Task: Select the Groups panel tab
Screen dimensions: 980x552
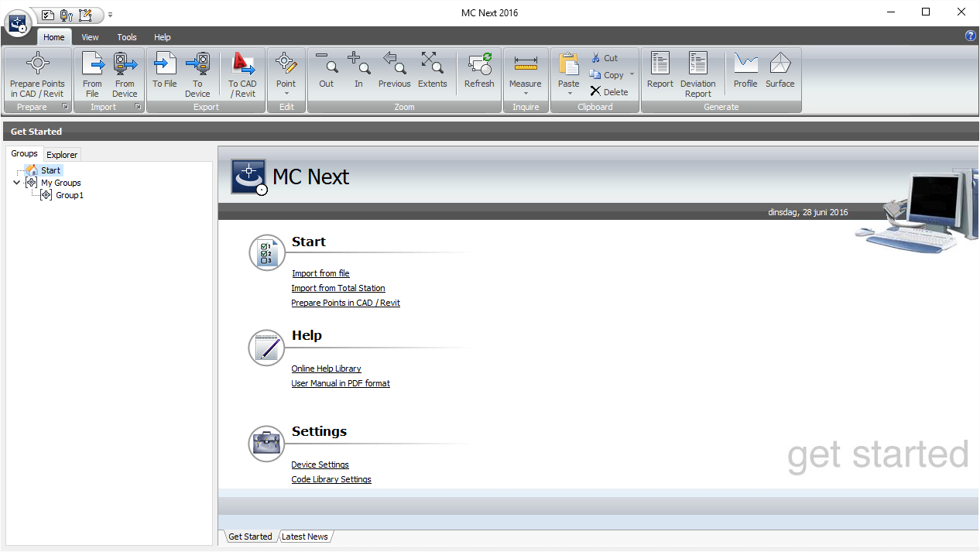Action: coord(25,153)
